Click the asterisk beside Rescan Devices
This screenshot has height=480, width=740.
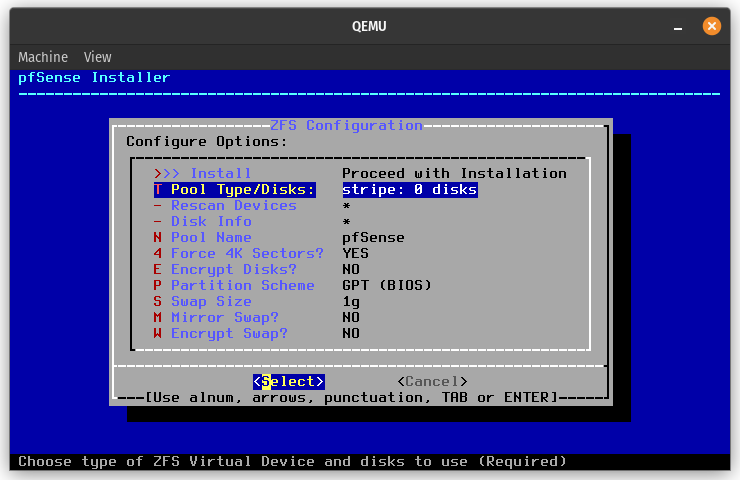tap(346, 206)
